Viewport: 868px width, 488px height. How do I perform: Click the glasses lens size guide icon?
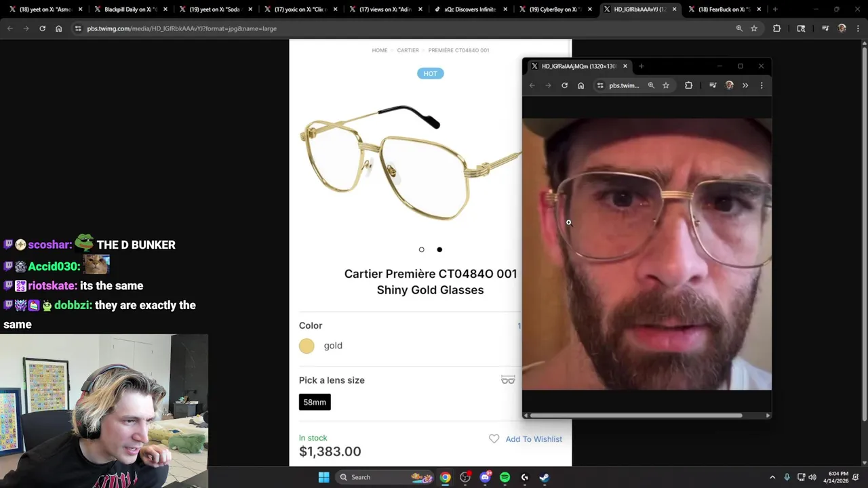pyautogui.click(x=508, y=380)
